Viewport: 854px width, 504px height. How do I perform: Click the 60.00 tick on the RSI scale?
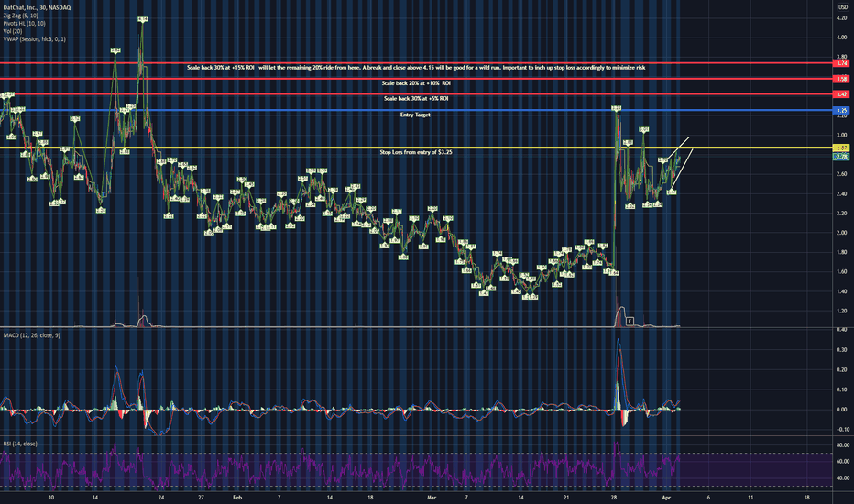(843, 462)
